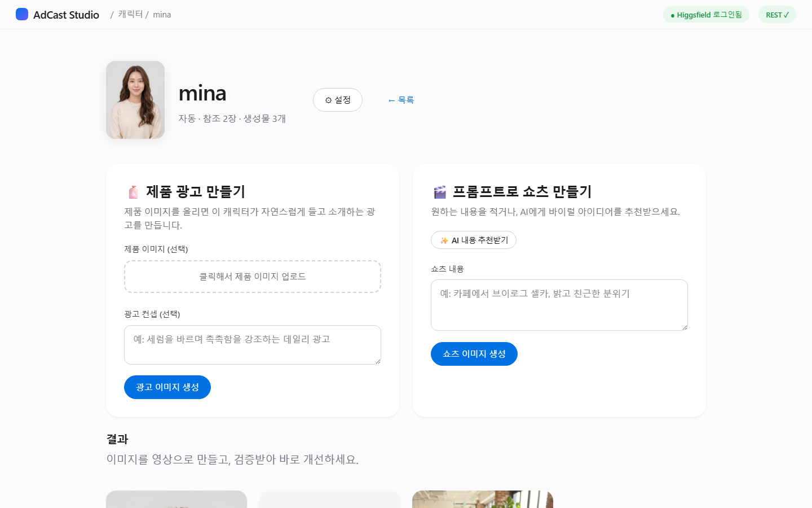Click the mina breadcrumb item
Viewport: 812px width, 508px height.
[x=162, y=15]
